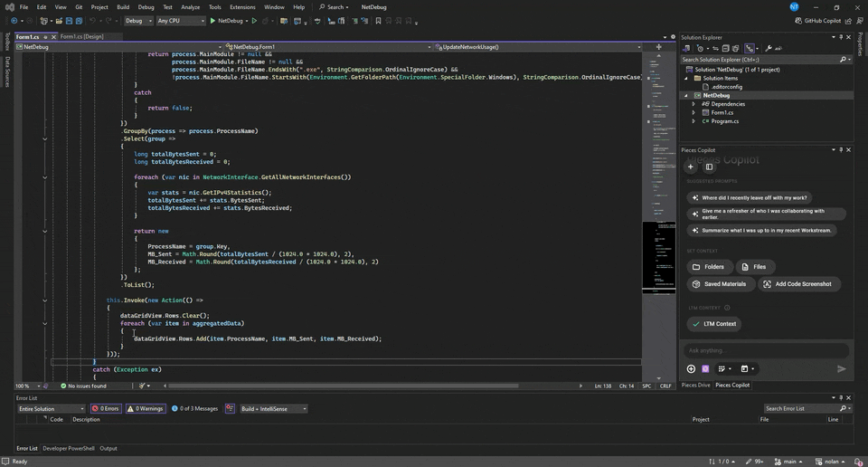The width and height of the screenshot is (868, 467).
Task: Click the Save icon in the main toolbar
Action: 70,21
